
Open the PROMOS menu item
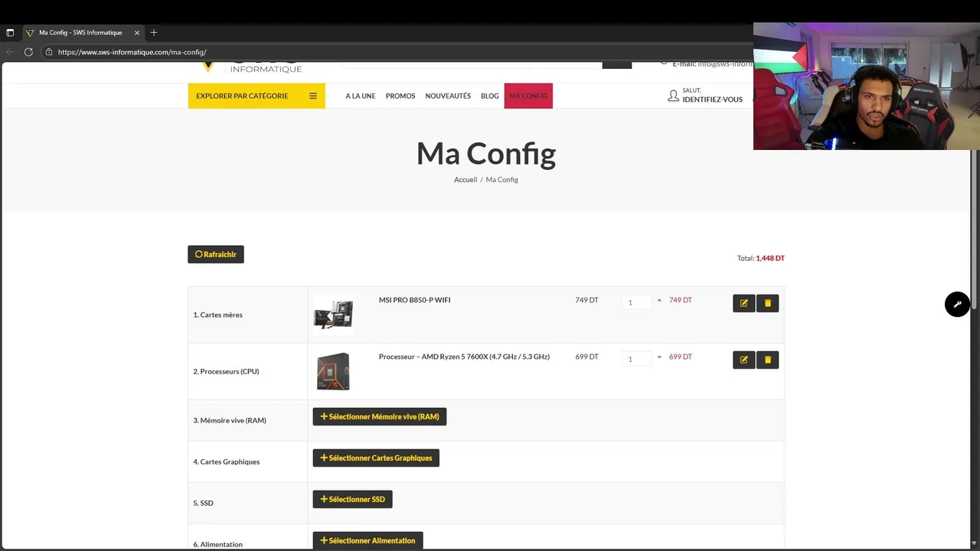click(x=400, y=96)
